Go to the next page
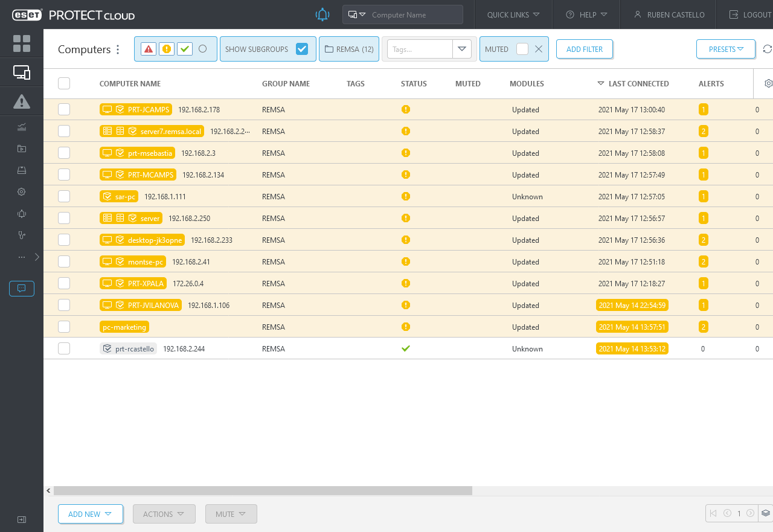The image size is (773, 532). click(x=750, y=513)
